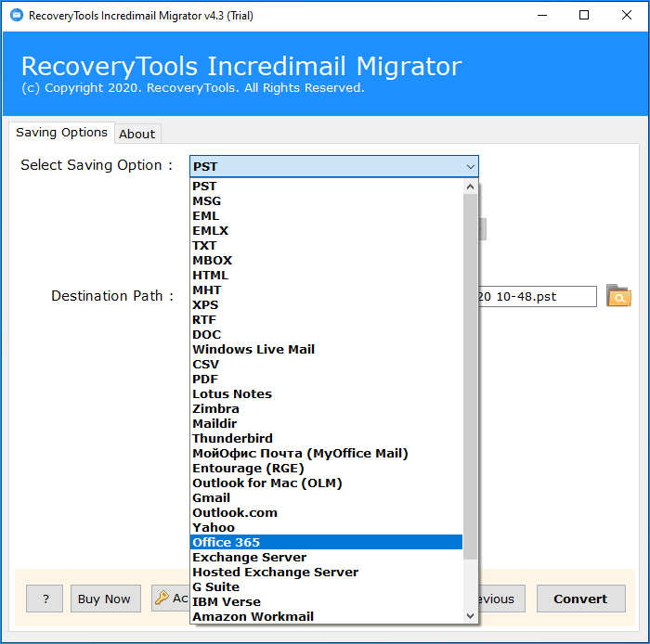
Task: Click the Buy Now button
Action: (x=105, y=599)
